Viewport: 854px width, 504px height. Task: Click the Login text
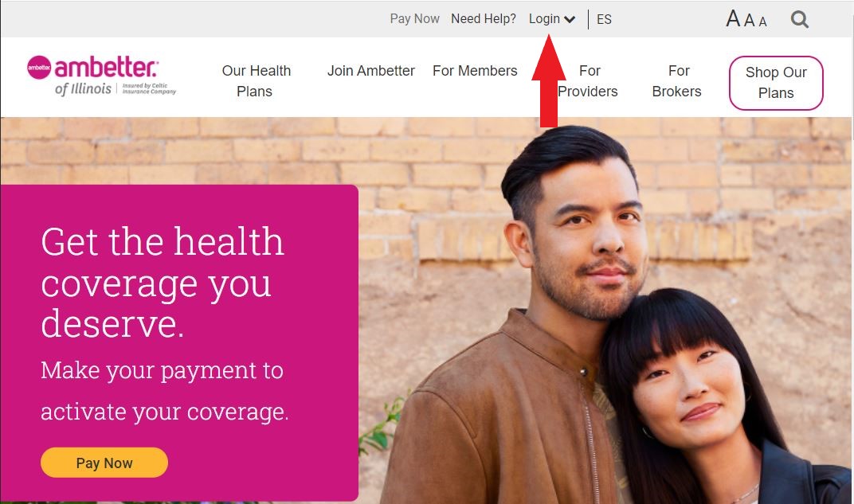[544, 18]
